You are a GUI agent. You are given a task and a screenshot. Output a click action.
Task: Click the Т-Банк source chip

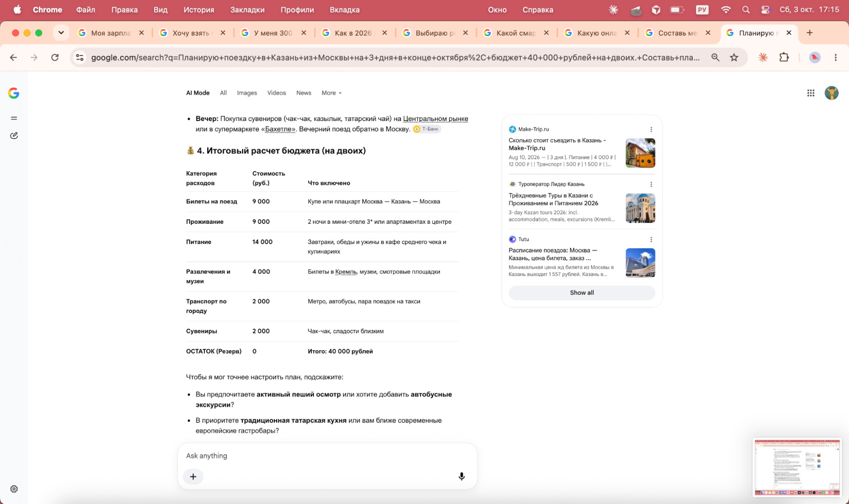pyautogui.click(x=427, y=129)
